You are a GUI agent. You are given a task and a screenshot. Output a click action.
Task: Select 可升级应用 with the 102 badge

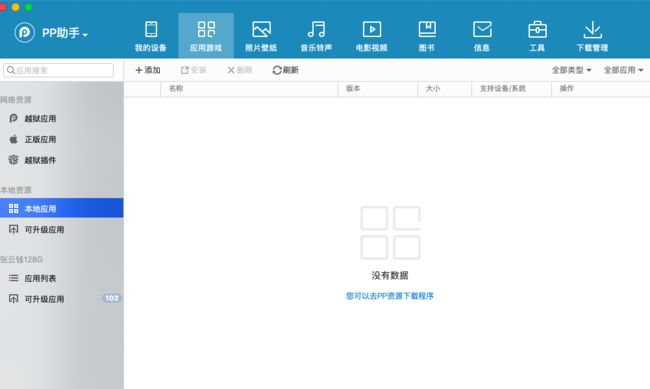pyautogui.click(x=62, y=299)
